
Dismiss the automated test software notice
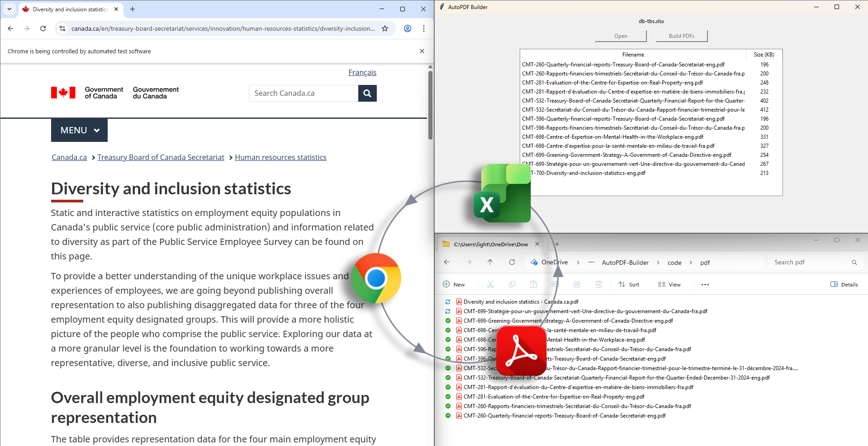pyautogui.click(x=422, y=51)
